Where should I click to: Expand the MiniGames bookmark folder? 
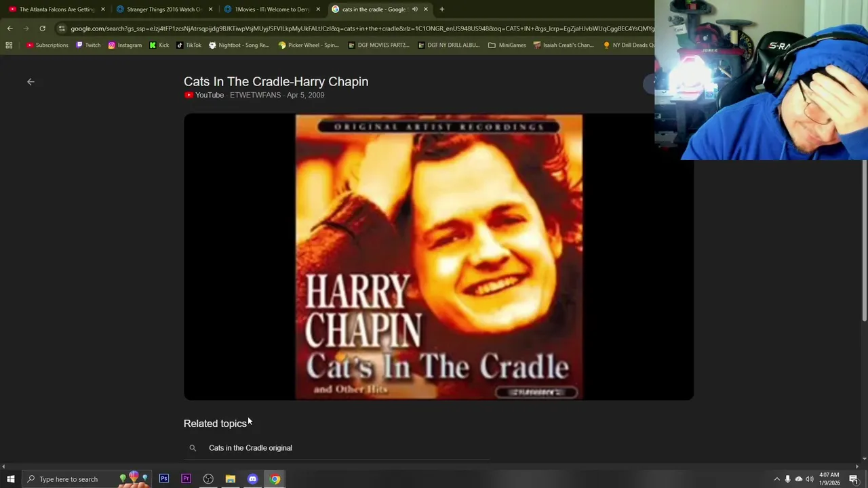tap(507, 45)
